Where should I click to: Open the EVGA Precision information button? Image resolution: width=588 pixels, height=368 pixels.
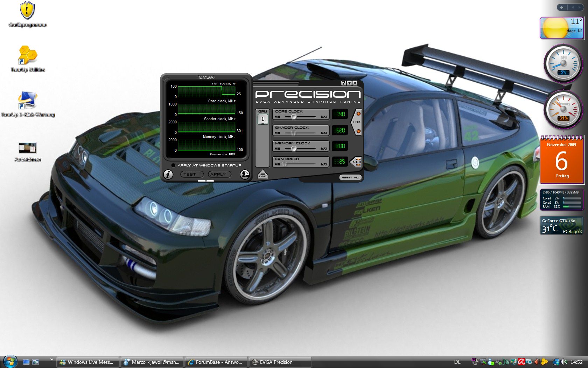point(168,174)
